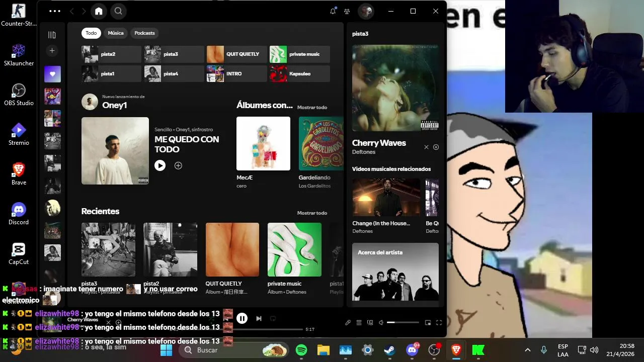Image resolution: width=644 pixels, height=362 pixels.
Task: Open the Stremio desktop icon
Action: pyautogui.click(x=19, y=134)
